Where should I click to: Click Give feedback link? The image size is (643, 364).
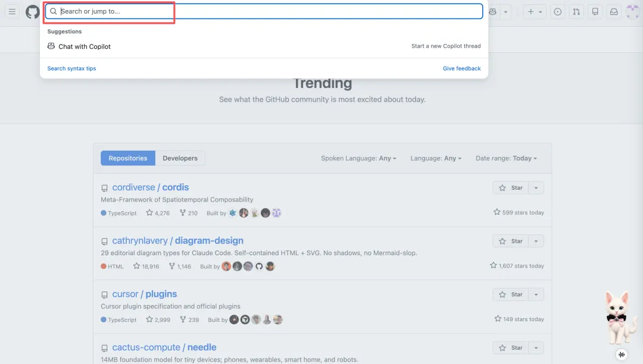click(x=462, y=68)
